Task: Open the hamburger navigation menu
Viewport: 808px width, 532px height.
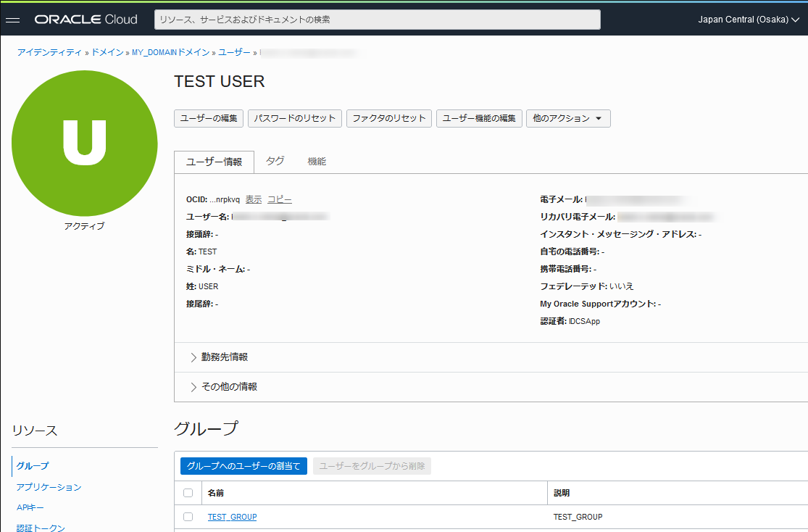Action: point(12,20)
